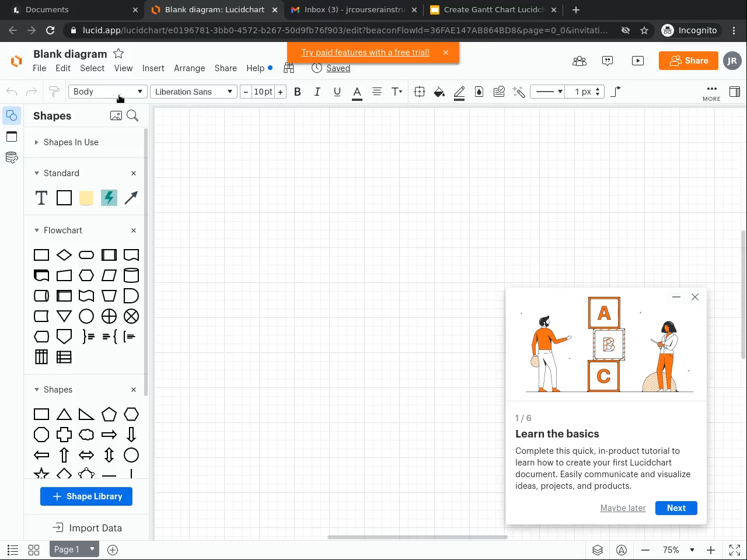Open the Arrange menu
The image size is (747, 560).
(x=189, y=68)
